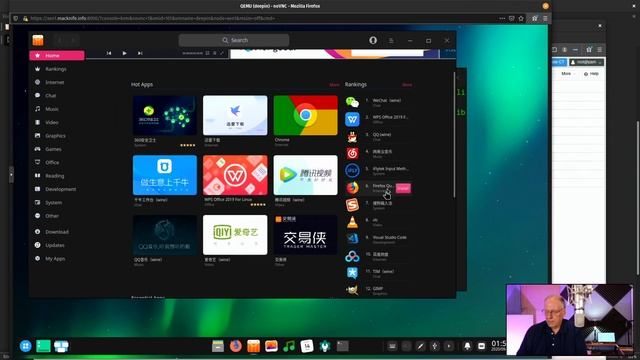Click the NetEase Music icon in Rankings
The width and height of the screenshot is (640, 360).
352,153
